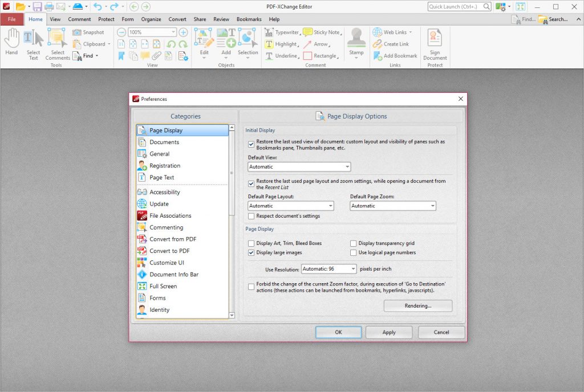Zoom in with the plus button
584x392 pixels.
pyautogui.click(x=183, y=32)
